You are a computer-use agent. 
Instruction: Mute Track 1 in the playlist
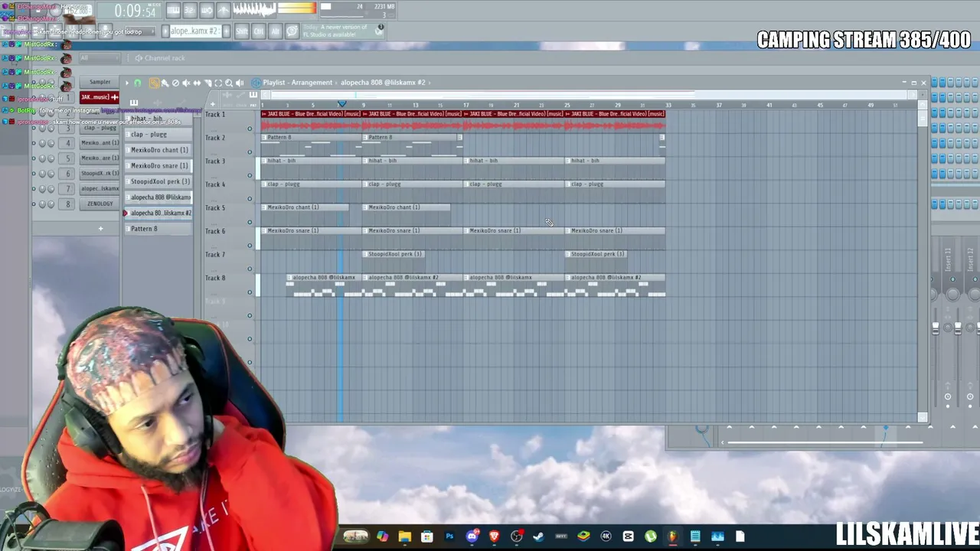point(250,129)
